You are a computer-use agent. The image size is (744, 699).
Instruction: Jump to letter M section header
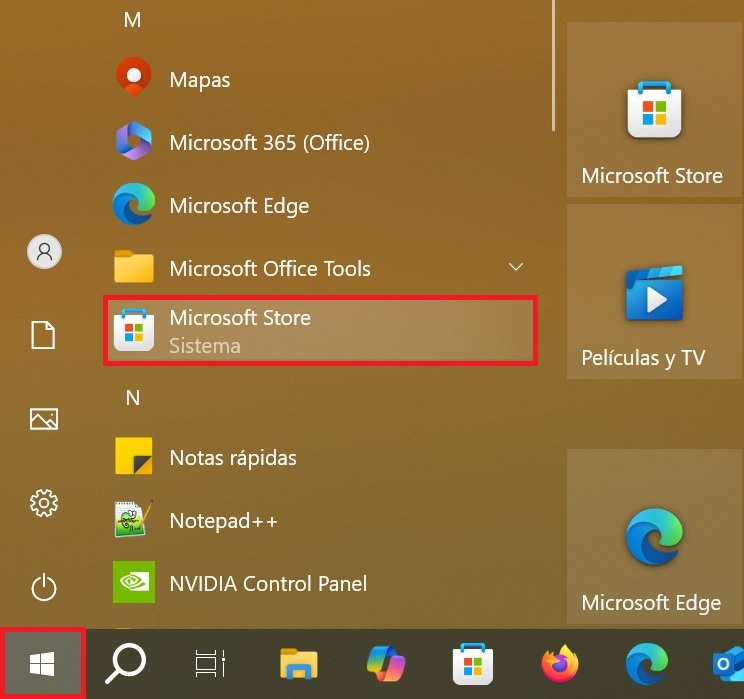point(132,20)
